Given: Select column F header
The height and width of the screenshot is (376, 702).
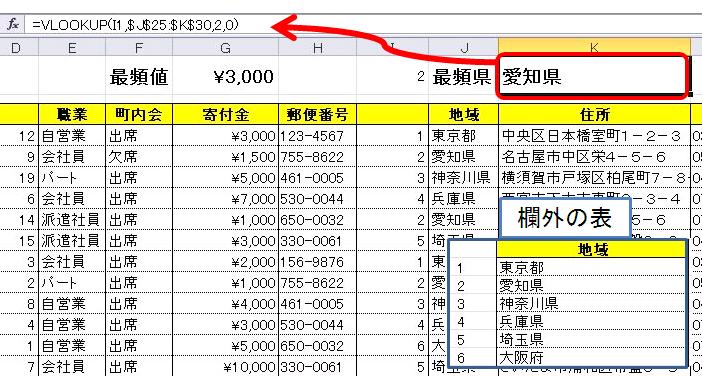Looking at the screenshot, I should tap(139, 47).
